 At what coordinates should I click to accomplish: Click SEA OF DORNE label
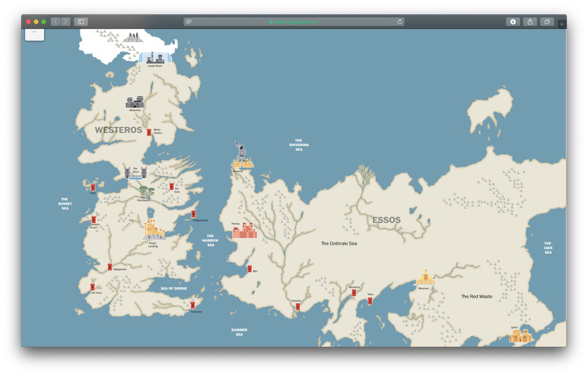pyautogui.click(x=174, y=289)
